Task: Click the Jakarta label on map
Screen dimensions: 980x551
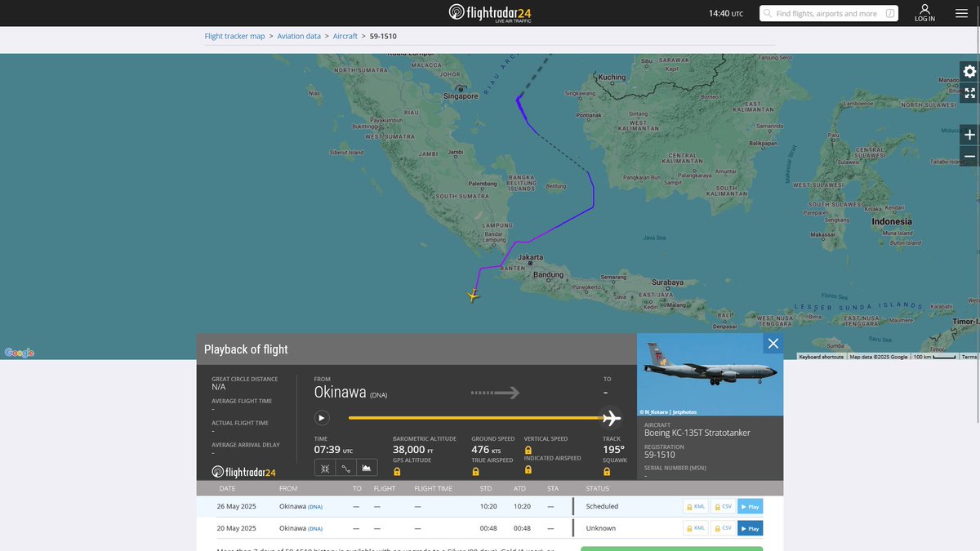Action: pos(530,257)
